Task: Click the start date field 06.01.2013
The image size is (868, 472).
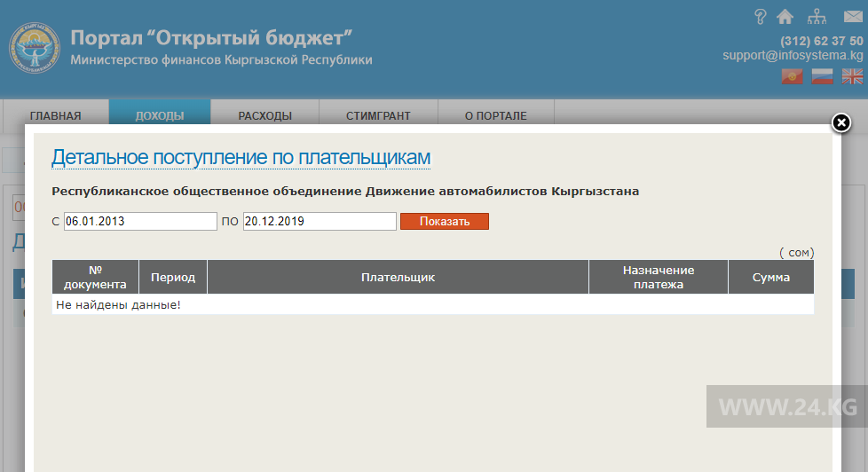Action: click(x=140, y=222)
